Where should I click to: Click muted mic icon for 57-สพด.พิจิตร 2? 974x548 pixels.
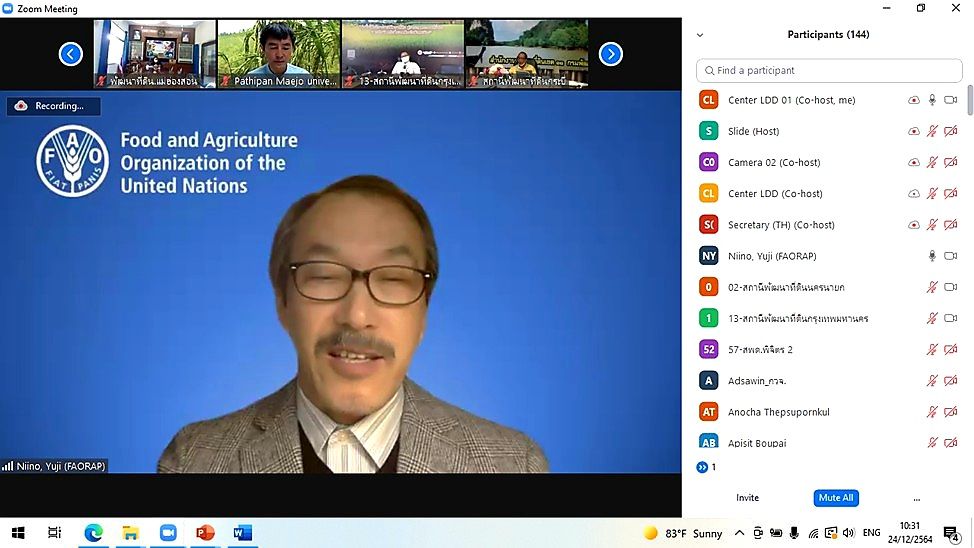[x=932, y=349]
